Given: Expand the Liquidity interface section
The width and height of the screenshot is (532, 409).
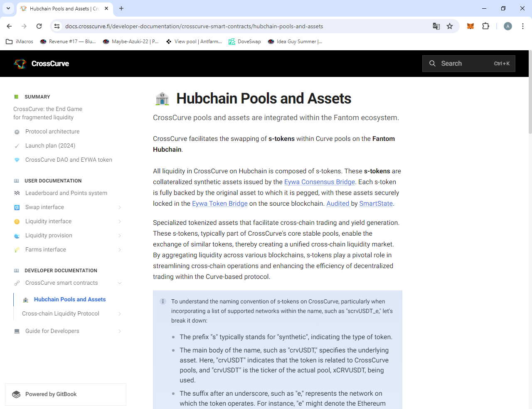Looking at the screenshot, I should point(120,222).
